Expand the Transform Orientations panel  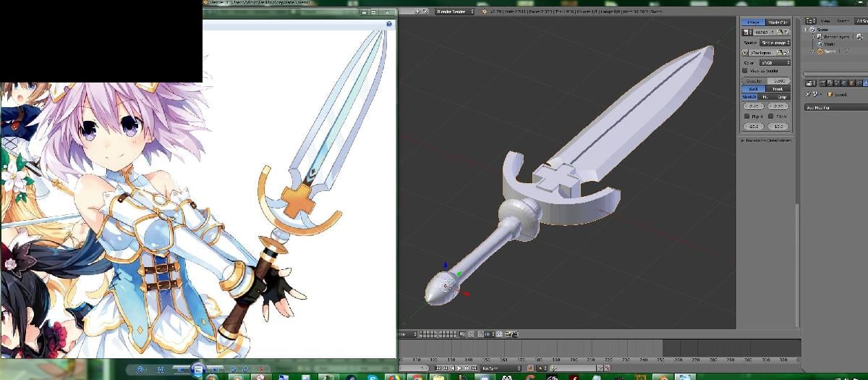767,140
